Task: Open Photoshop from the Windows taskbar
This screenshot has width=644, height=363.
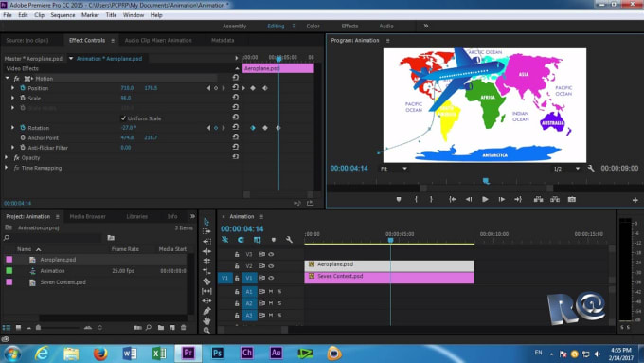Action: 218,354
